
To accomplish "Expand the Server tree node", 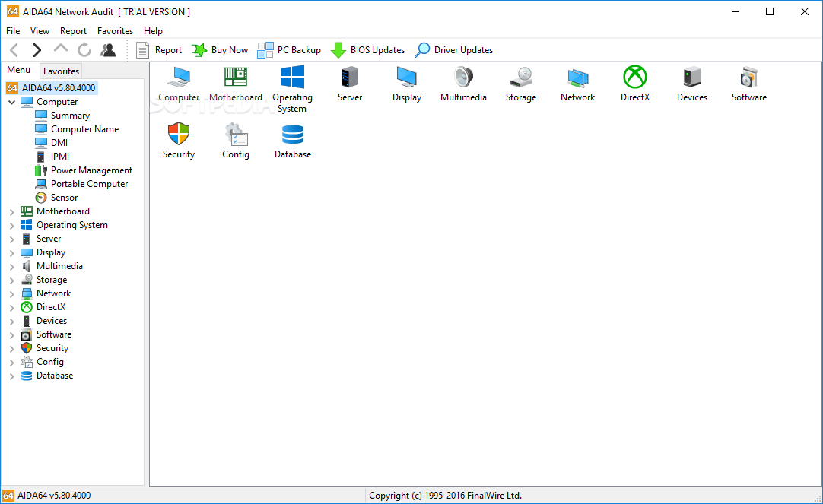I will 11,239.
